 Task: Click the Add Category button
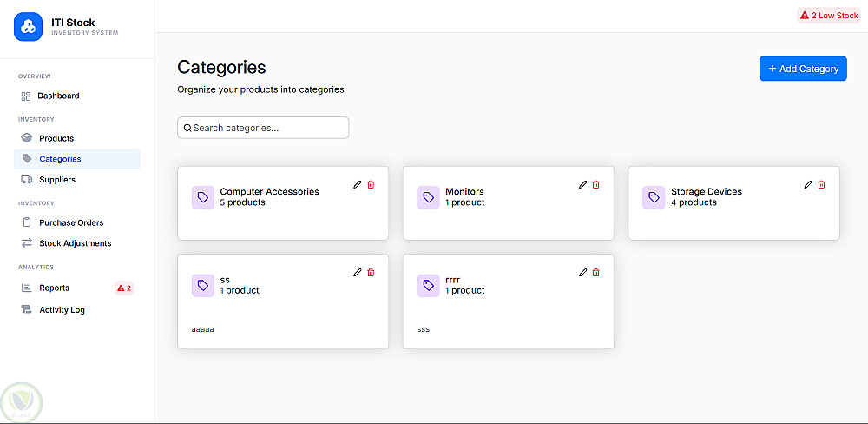point(803,69)
